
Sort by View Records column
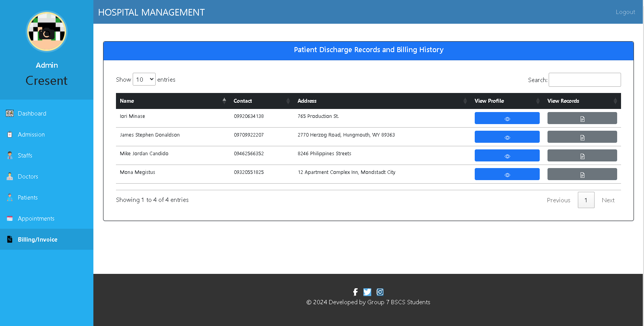[x=582, y=101]
